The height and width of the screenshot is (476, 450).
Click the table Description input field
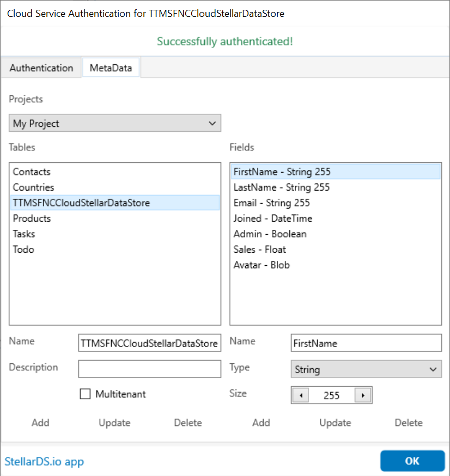(x=150, y=369)
